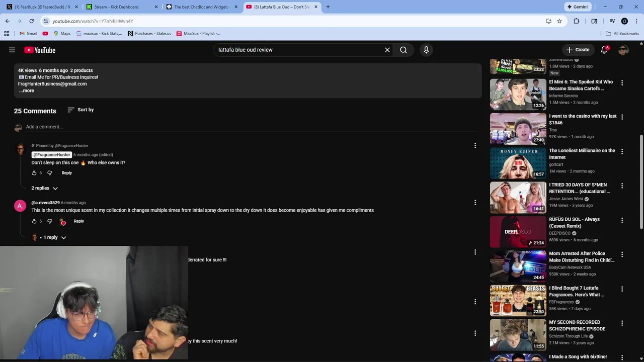Open the YouTube hamburger guide menu

12,50
